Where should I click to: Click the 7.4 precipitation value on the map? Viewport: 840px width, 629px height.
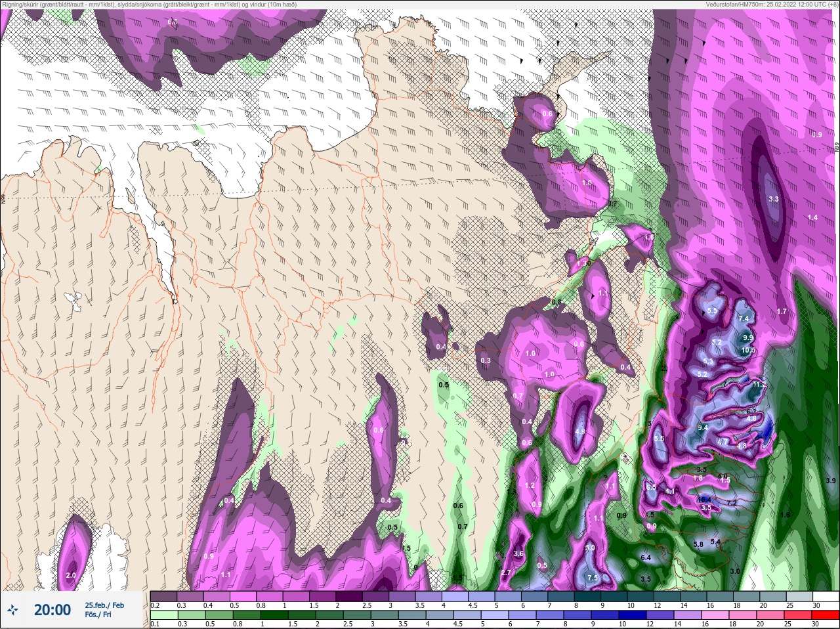tap(744, 318)
